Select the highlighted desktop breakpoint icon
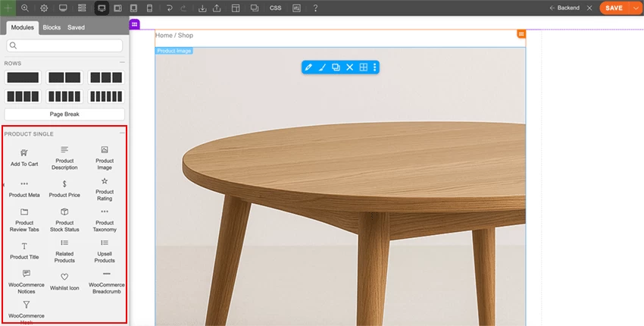644x326 pixels. click(x=102, y=8)
